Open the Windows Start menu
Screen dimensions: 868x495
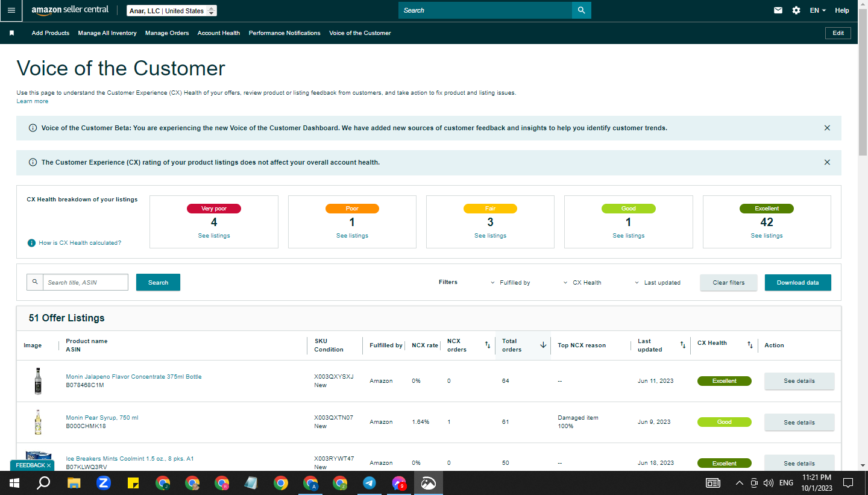(14, 483)
